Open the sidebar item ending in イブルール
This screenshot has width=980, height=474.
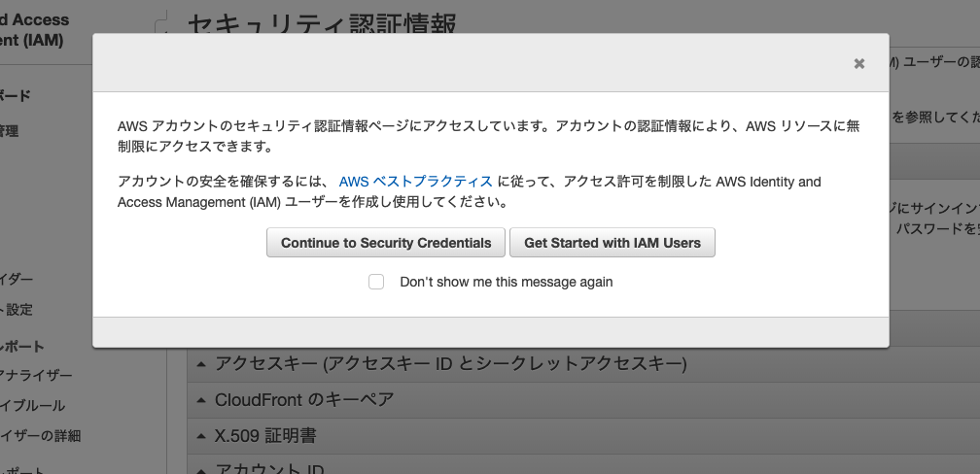(33, 405)
